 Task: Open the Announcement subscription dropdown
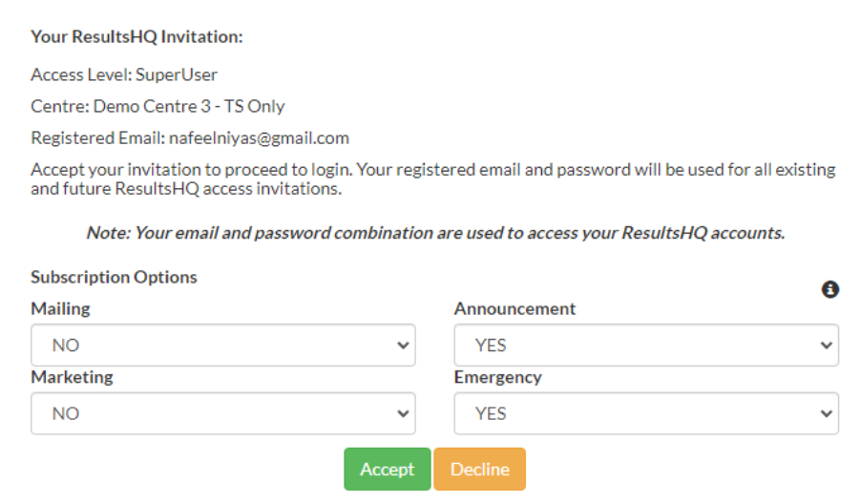click(x=646, y=345)
